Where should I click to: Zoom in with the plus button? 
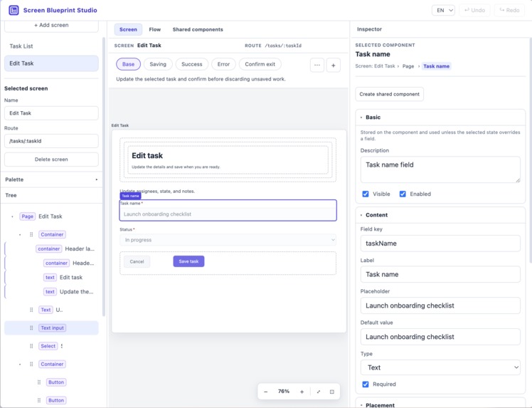coord(302,392)
